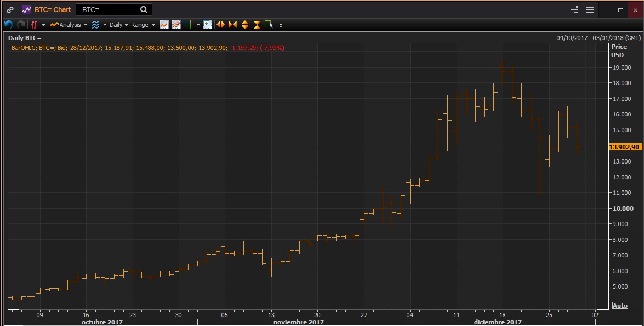Open the Daily interval dropdown
This screenshot has height=326, width=644.
coord(119,25)
